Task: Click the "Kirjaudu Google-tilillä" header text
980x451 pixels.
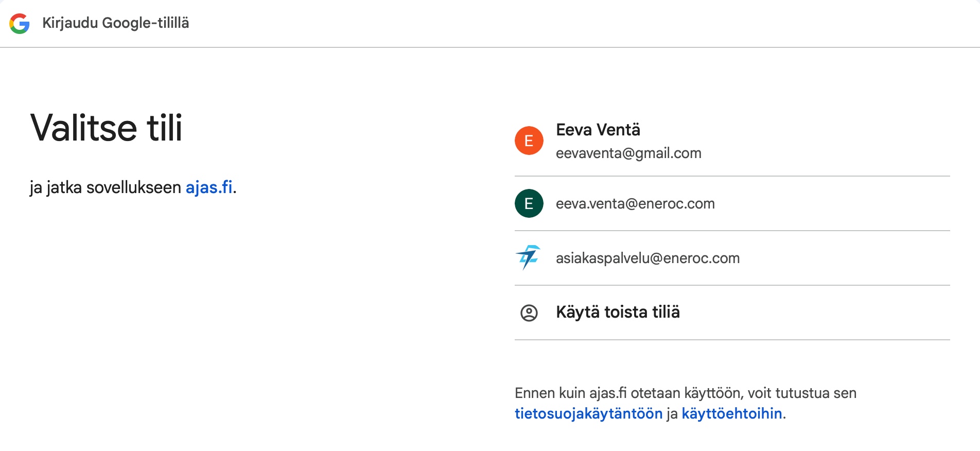Action: click(x=115, y=23)
